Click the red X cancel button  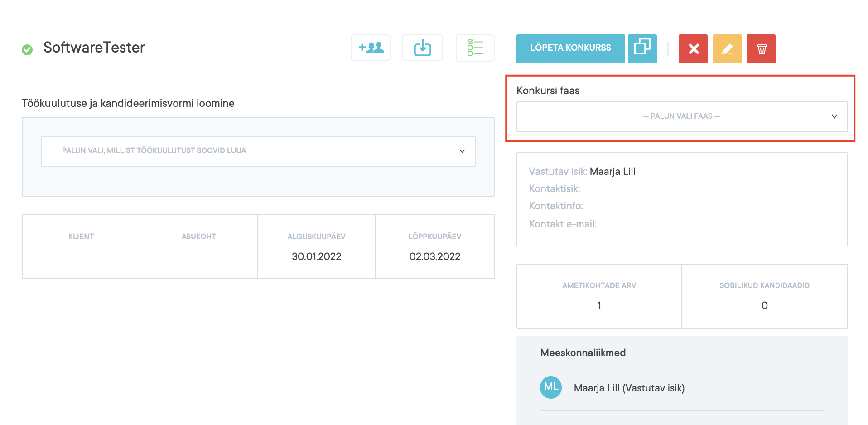693,49
